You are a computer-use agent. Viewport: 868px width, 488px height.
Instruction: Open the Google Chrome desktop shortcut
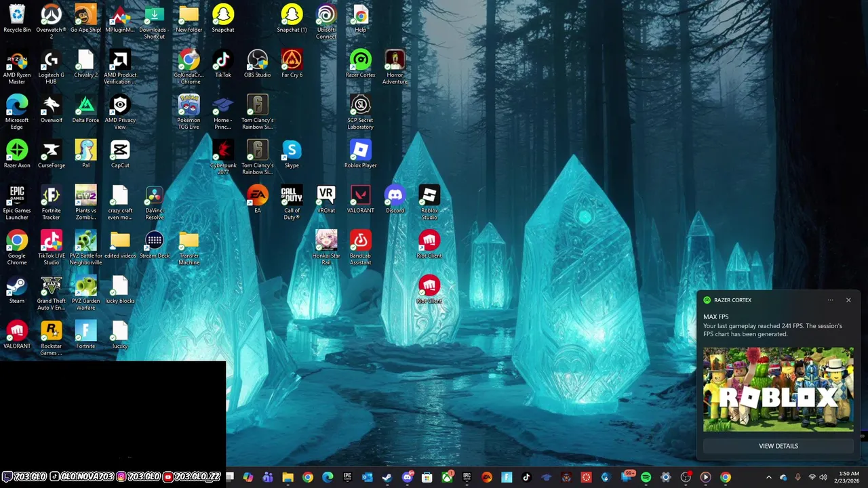click(x=17, y=247)
